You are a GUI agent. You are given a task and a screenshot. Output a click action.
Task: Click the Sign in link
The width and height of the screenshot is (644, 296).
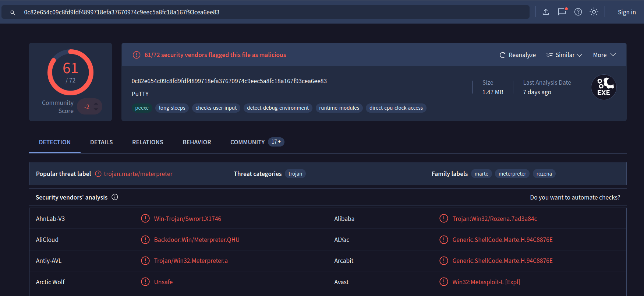click(x=627, y=12)
